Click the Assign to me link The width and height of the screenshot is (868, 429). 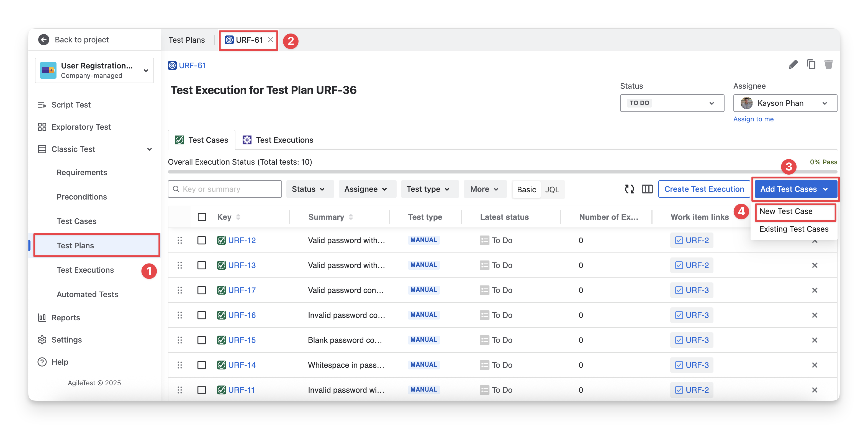click(753, 119)
